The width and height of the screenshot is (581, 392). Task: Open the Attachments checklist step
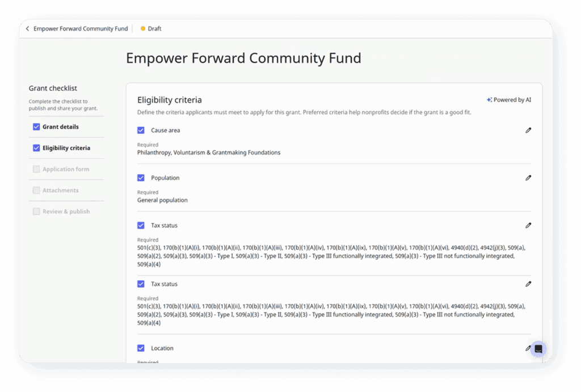click(62, 190)
